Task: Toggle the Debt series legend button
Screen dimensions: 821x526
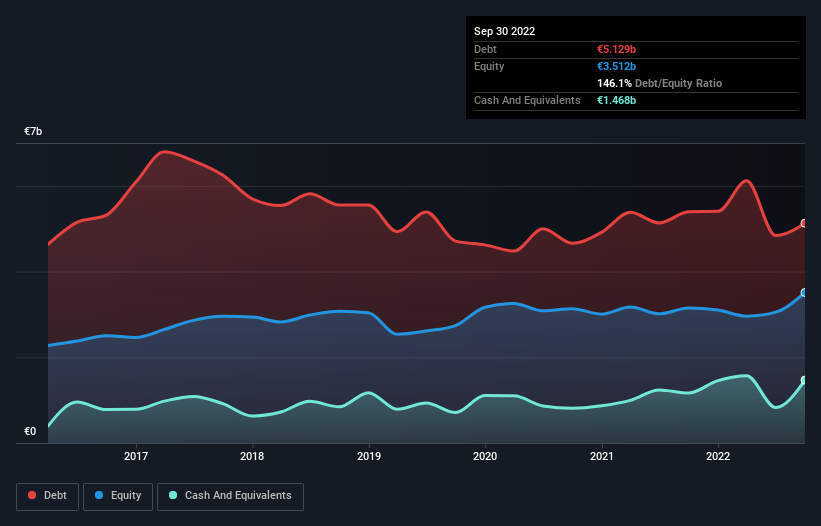Action: (x=47, y=496)
